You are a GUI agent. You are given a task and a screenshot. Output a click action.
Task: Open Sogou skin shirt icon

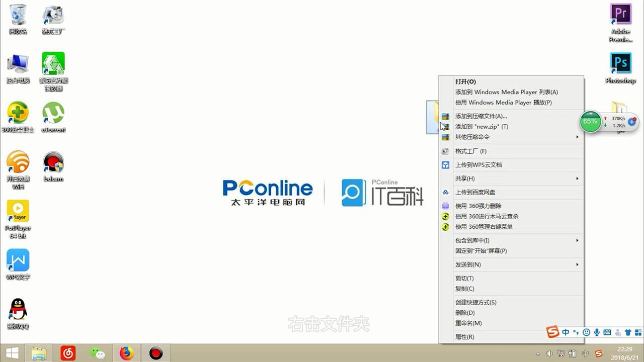tap(628, 332)
